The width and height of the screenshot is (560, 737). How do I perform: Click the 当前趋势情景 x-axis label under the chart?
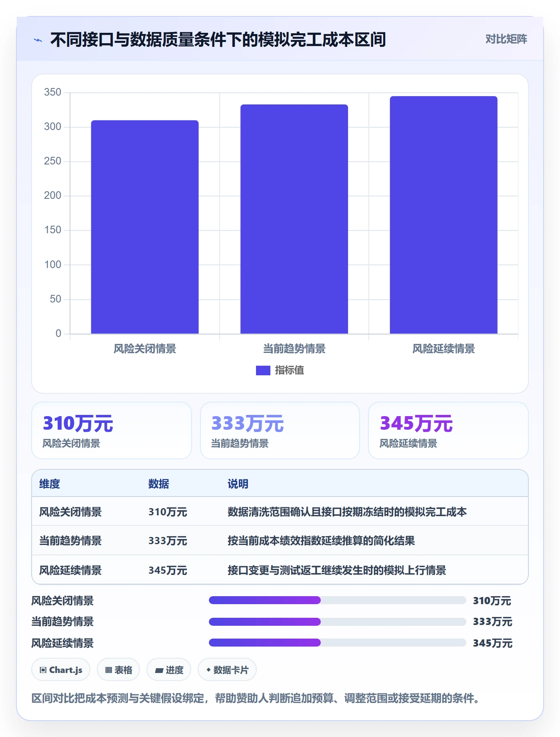(x=294, y=349)
